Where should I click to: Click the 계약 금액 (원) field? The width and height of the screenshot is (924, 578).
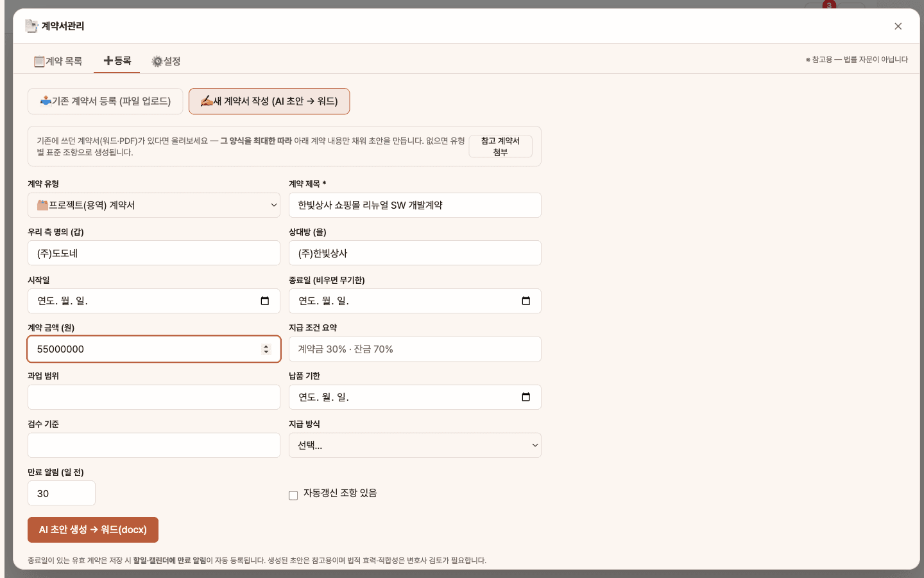[x=154, y=349]
